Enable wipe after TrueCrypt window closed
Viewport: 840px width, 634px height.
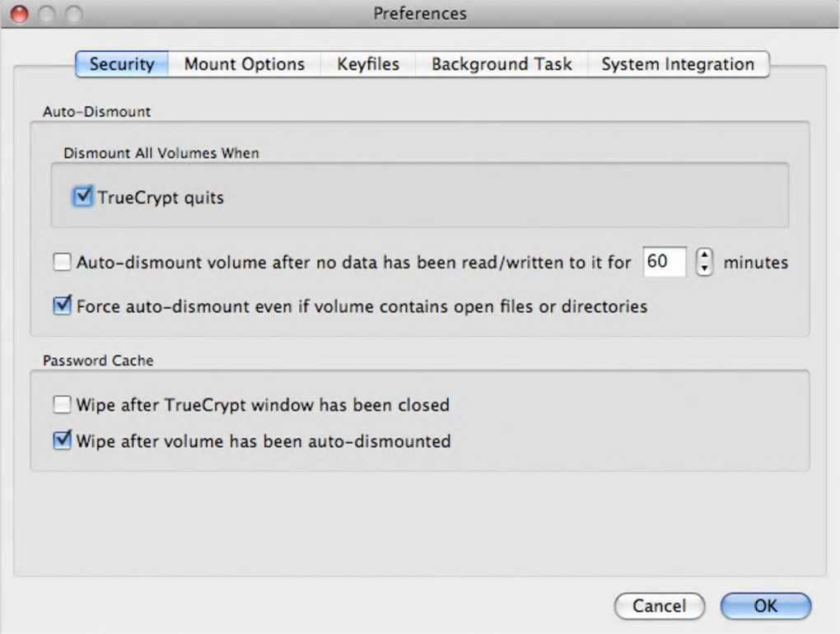pyautogui.click(x=63, y=404)
